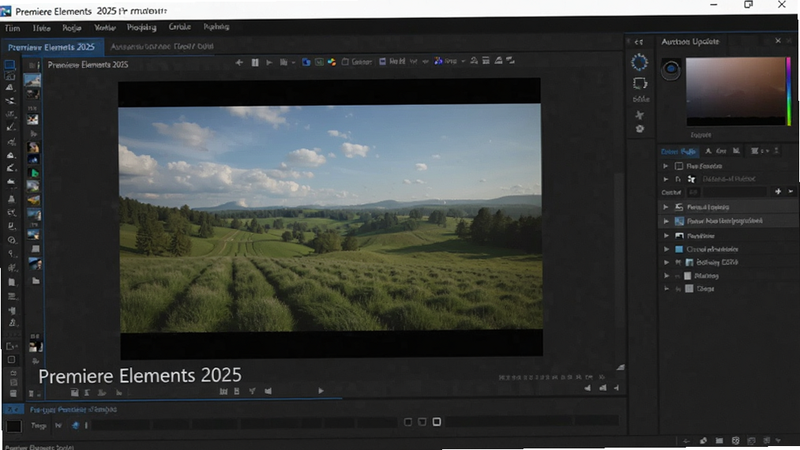
Task: Click the star icon in right sidebar
Action: click(640, 115)
